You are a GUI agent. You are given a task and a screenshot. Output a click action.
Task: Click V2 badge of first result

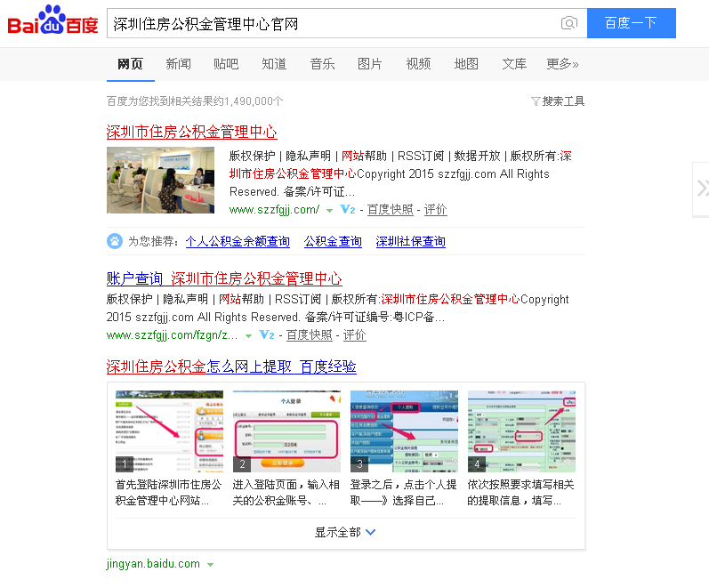click(x=348, y=209)
